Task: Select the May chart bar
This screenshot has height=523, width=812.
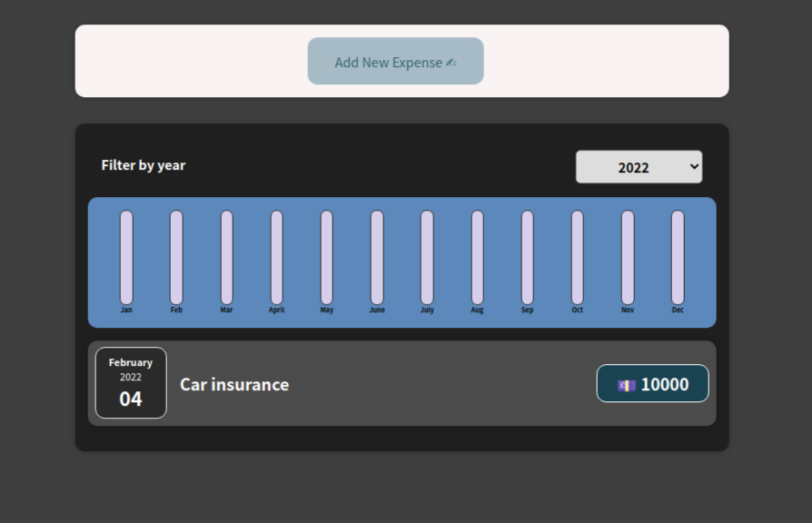Action: (x=327, y=257)
